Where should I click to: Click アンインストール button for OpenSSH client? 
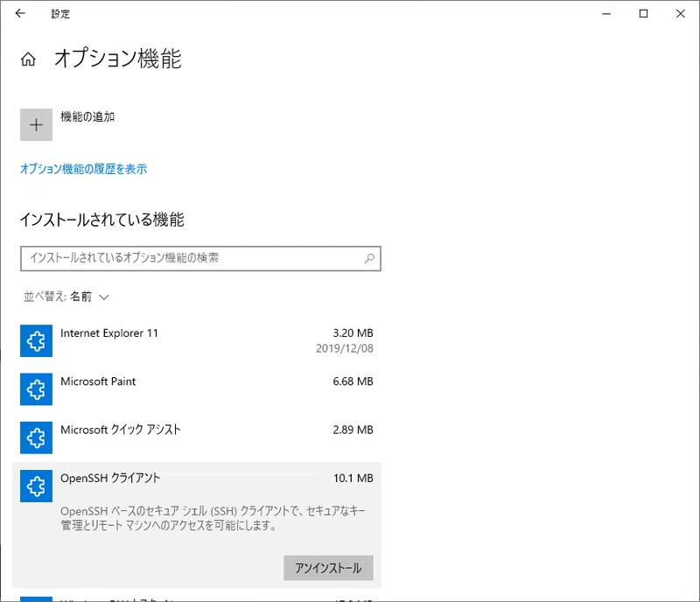tap(329, 568)
